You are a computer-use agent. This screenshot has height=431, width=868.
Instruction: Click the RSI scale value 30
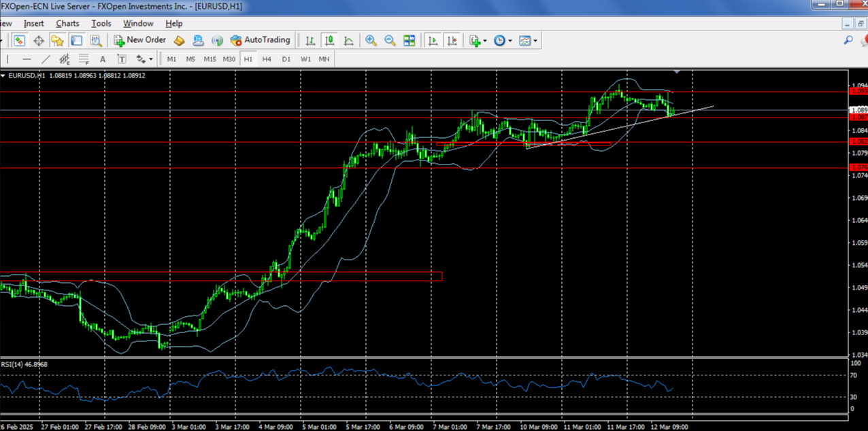tap(855, 397)
